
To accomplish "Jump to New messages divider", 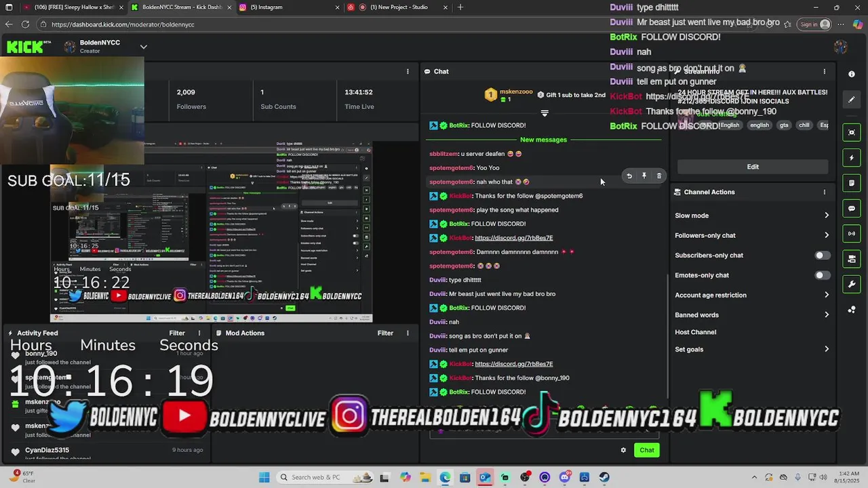I will click(x=543, y=140).
